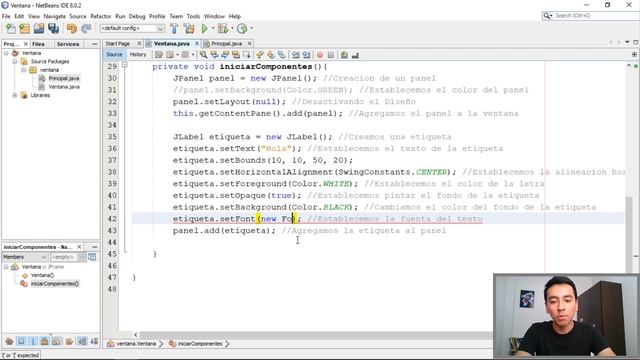Click the Last Edit icon in editor toolbar

point(158,55)
